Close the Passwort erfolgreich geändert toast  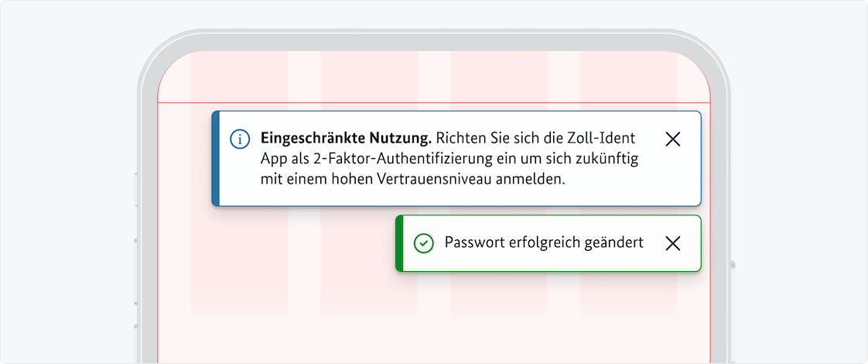[673, 243]
